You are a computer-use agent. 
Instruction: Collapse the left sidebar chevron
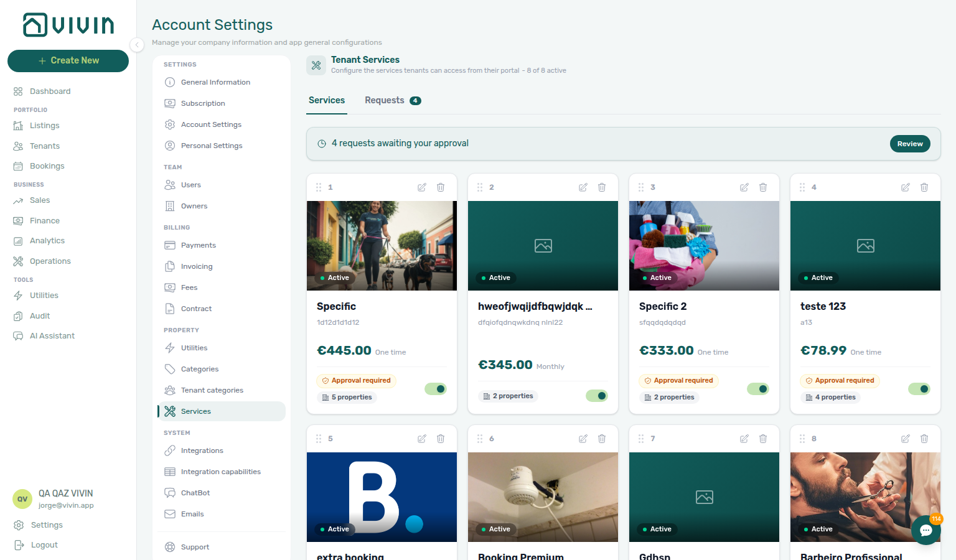[x=137, y=44]
